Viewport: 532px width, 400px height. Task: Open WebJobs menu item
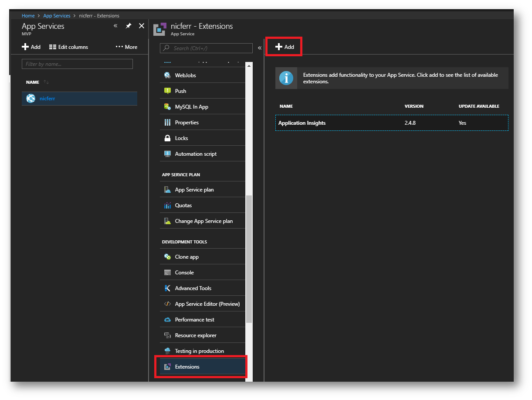tap(203, 75)
